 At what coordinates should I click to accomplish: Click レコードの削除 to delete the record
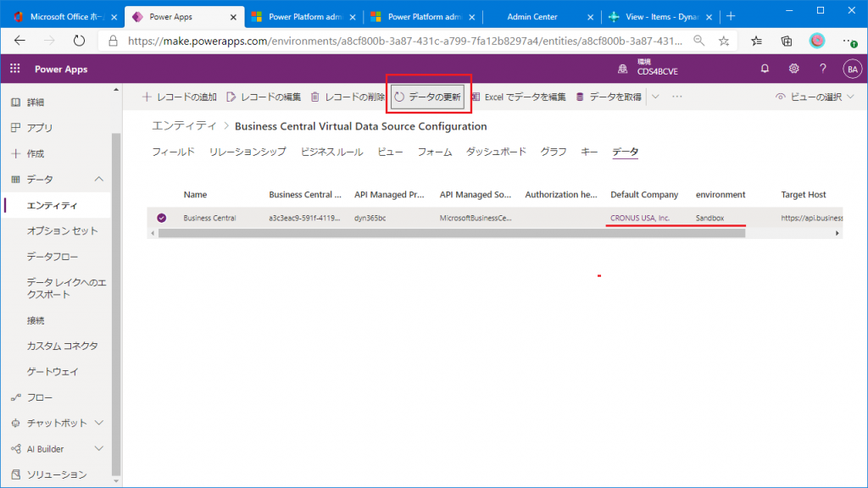pos(348,97)
